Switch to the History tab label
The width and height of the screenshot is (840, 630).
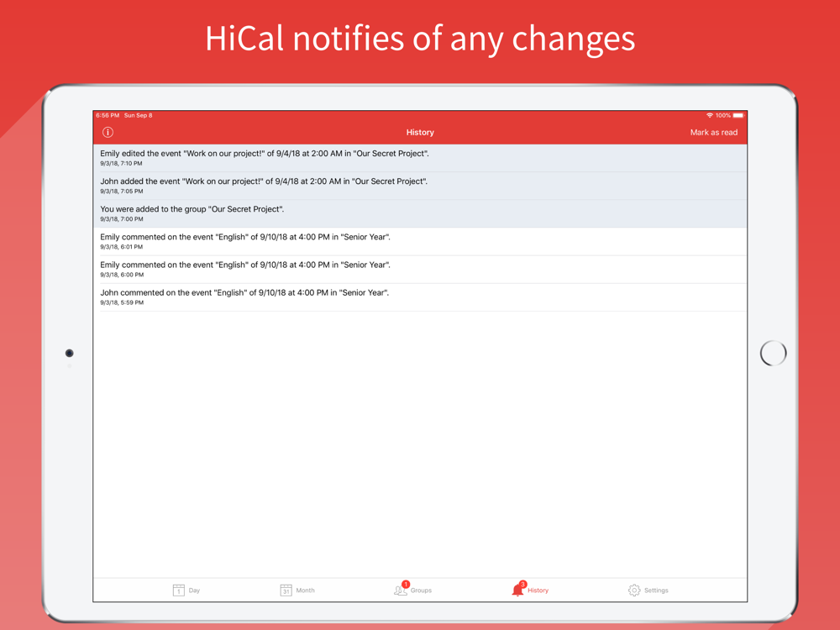tap(538, 591)
